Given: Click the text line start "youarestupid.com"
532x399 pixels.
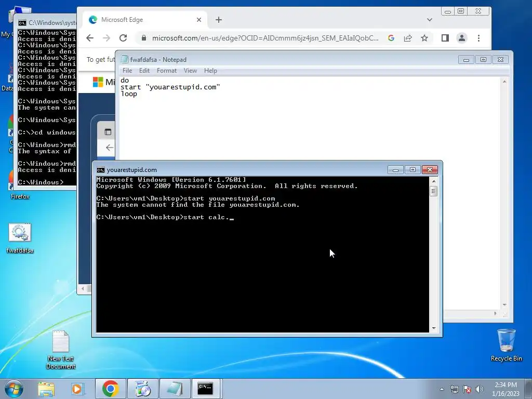Looking at the screenshot, I should pyautogui.click(x=170, y=87).
